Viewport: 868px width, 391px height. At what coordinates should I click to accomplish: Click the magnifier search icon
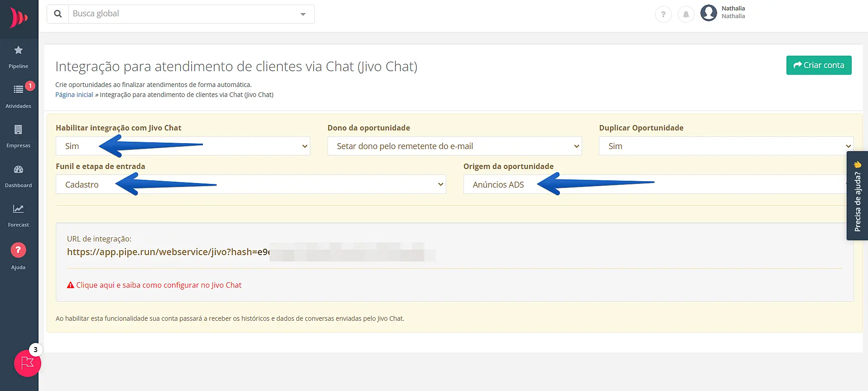[x=58, y=14]
